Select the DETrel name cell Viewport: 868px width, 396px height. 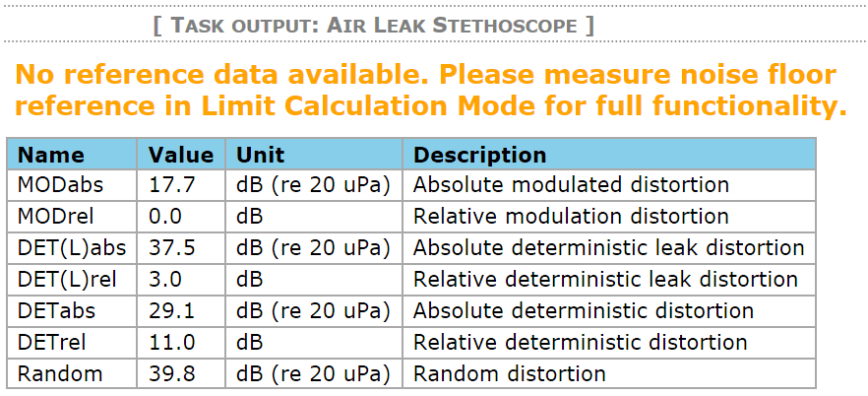72,342
